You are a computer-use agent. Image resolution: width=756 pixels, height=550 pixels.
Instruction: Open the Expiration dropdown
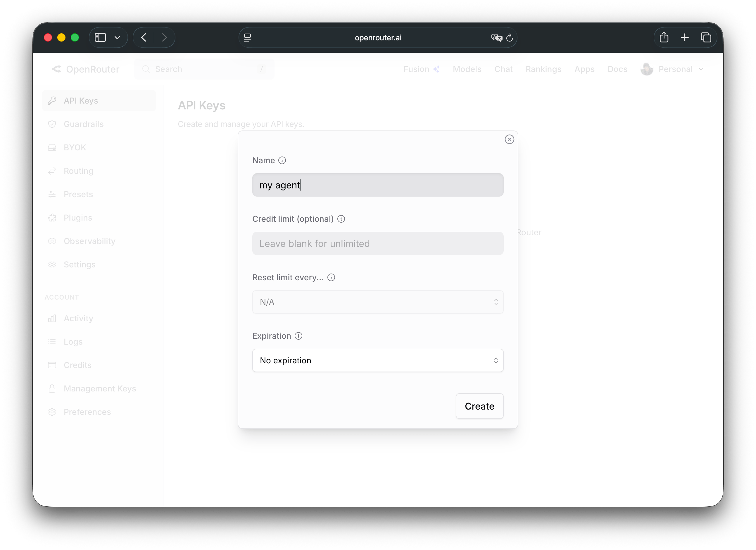pos(377,360)
